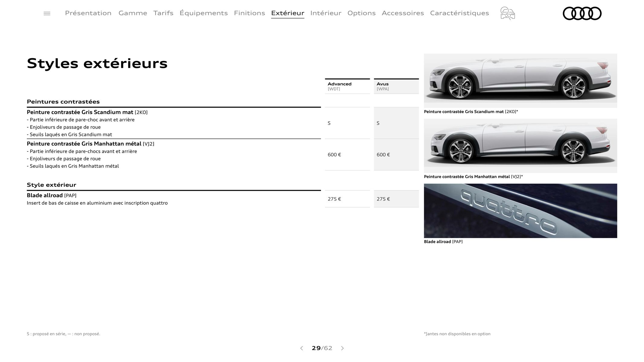Select the Extérieur tab
The width and height of the screenshot is (644, 362).
point(288,13)
